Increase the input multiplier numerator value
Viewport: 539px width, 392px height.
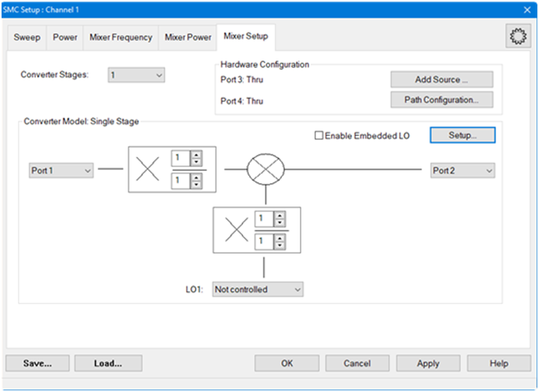click(196, 154)
